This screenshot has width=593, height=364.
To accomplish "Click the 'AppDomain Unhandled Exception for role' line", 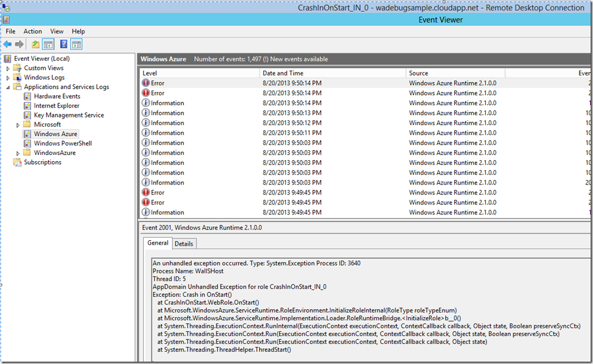I will coord(239,286).
